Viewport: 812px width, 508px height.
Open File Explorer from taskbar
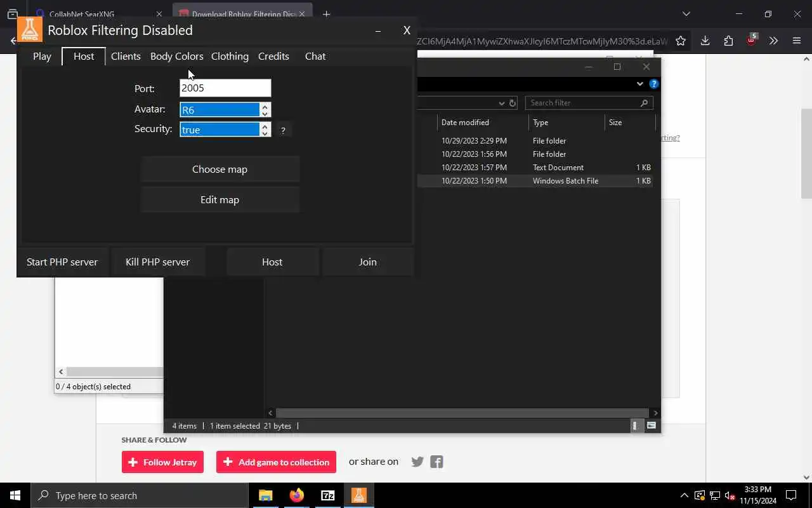coord(265,495)
